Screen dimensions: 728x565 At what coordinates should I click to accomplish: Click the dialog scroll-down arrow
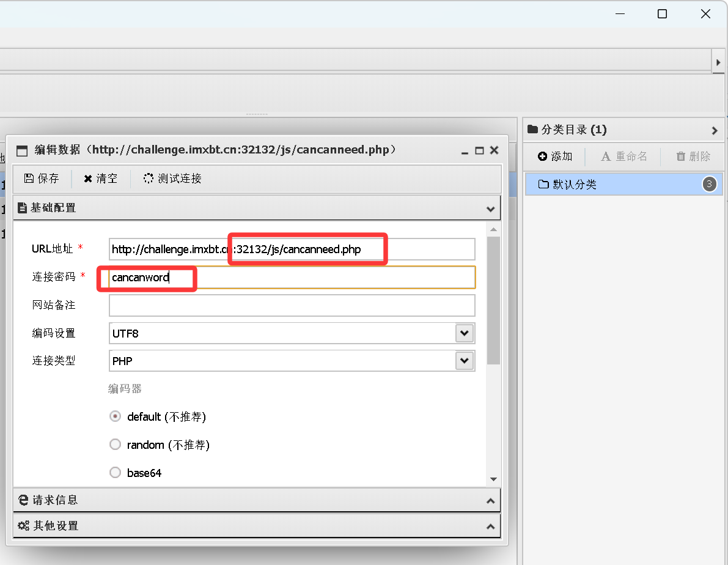pyautogui.click(x=493, y=479)
